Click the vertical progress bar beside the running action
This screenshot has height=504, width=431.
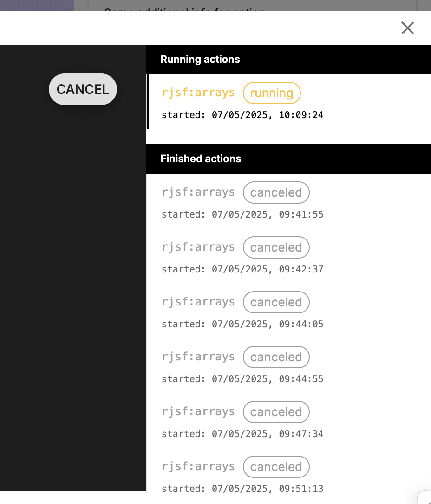click(x=147, y=102)
